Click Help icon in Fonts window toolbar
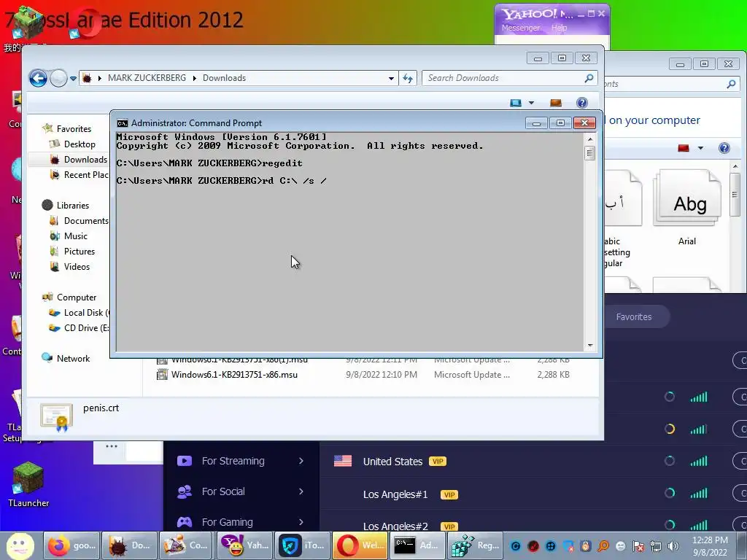Screen dimensions: 747x560 click(x=724, y=148)
